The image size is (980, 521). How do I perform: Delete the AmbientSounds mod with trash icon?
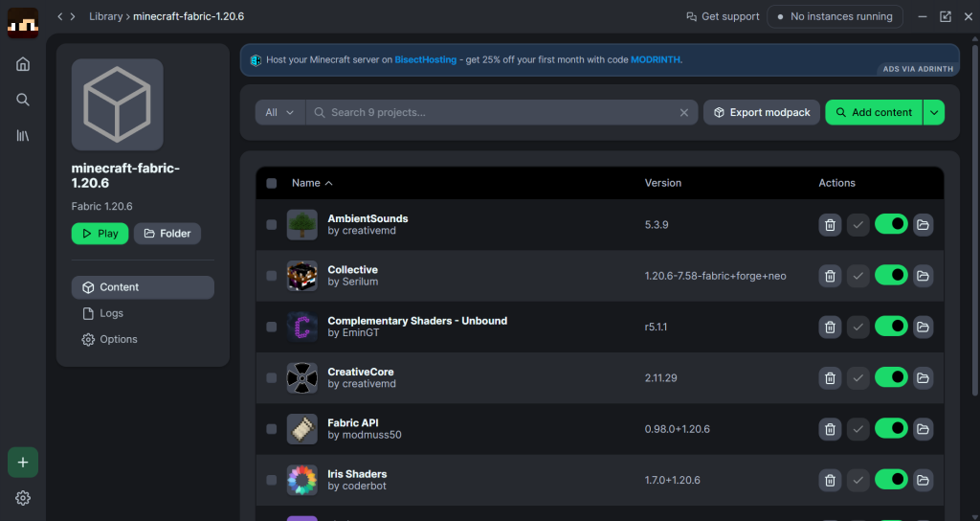[830, 225]
